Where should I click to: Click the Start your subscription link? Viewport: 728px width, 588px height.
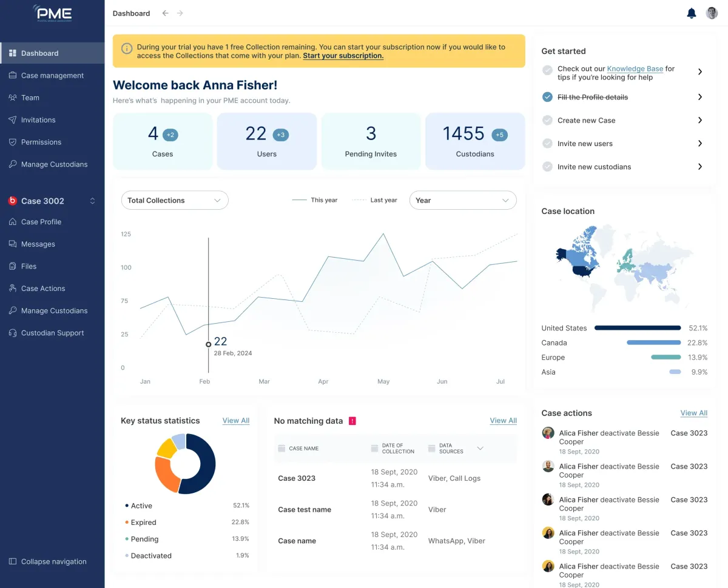pyautogui.click(x=343, y=56)
